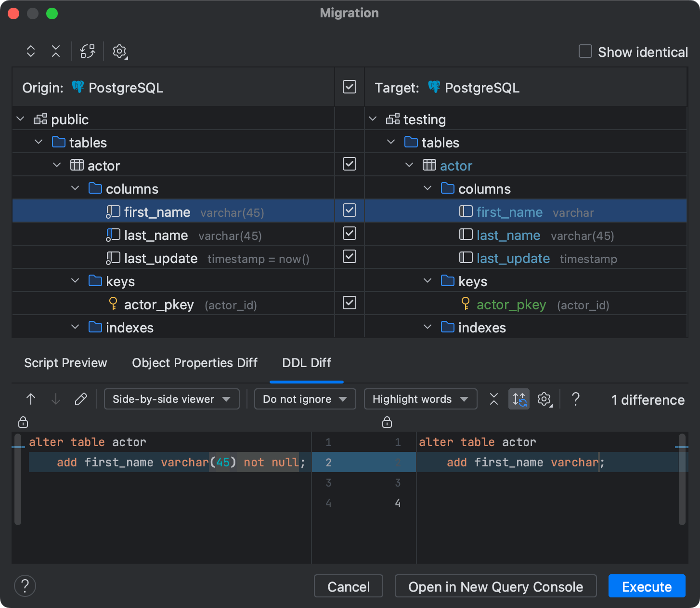The height and width of the screenshot is (608, 700).
Task: Click the swap Origin and Target icon
Action: coord(88,51)
